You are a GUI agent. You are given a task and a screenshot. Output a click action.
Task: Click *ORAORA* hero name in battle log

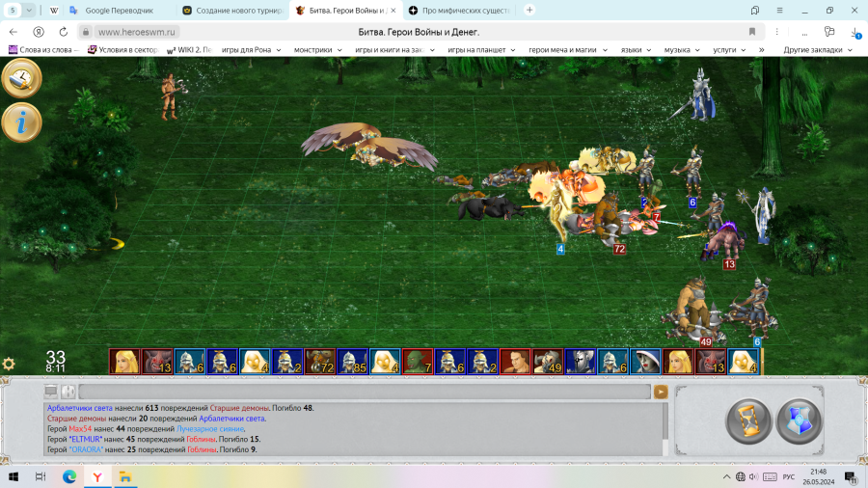[x=86, y=449]
